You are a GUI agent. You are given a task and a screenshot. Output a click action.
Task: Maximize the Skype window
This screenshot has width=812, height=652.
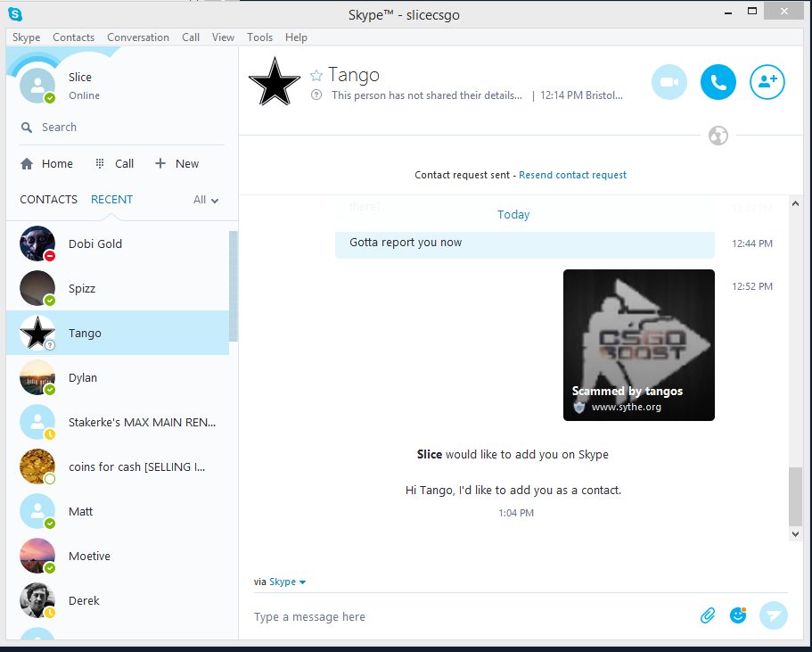click(x=752, y=11)
